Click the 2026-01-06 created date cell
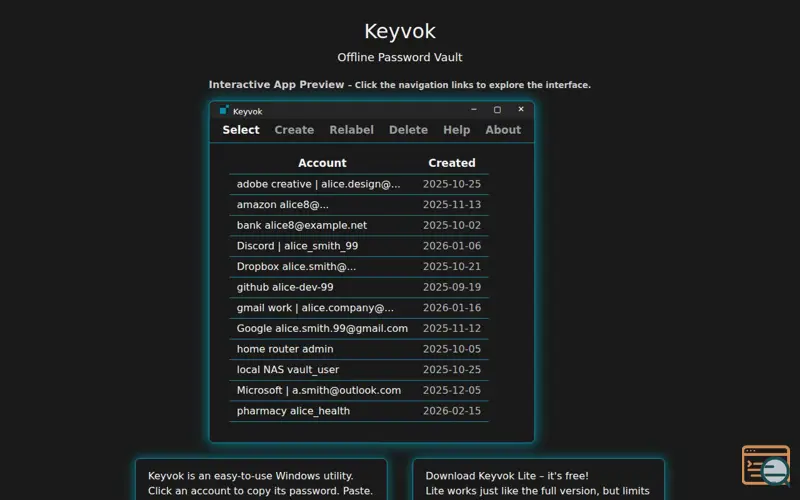Screen dimensions: 800x500 click(452, 246)
